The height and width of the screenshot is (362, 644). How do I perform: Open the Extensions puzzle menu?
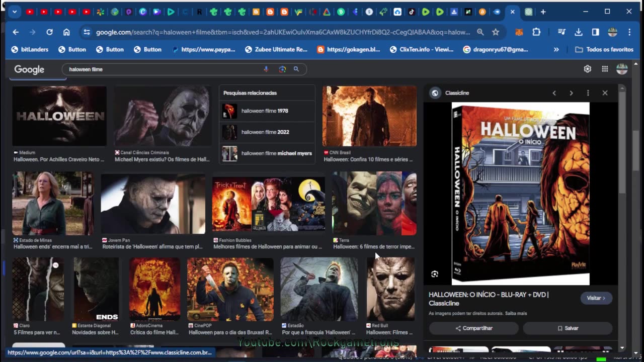click(536, 32)
